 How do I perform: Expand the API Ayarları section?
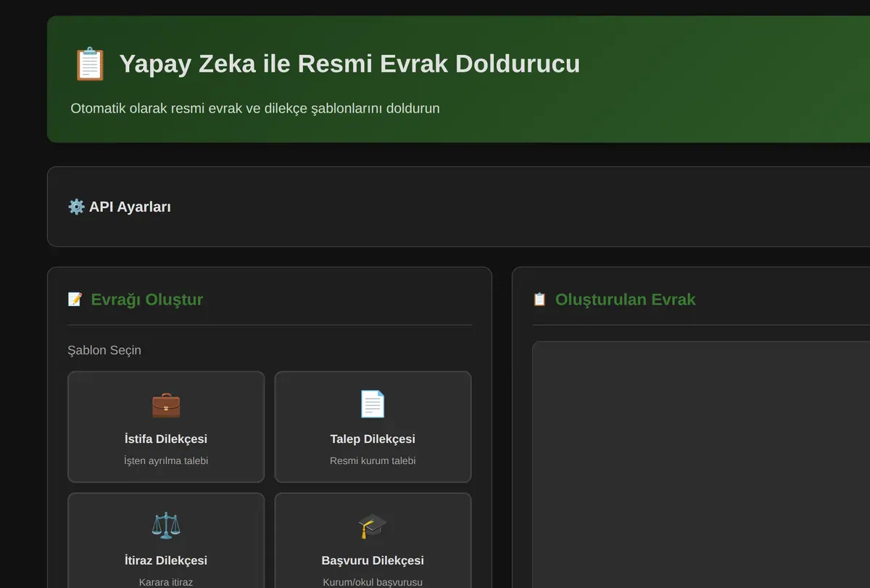(x=458, y=207)
